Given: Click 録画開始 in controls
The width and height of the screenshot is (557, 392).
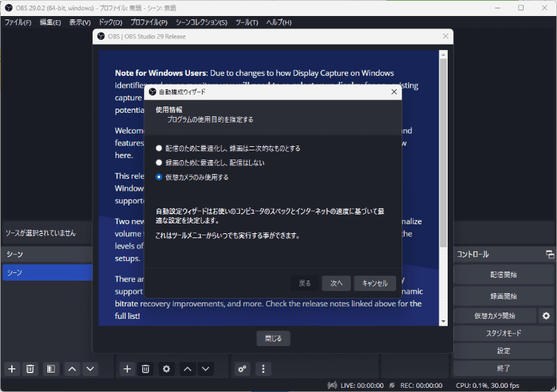Looking at the screenshot, I should coord(503,297).
